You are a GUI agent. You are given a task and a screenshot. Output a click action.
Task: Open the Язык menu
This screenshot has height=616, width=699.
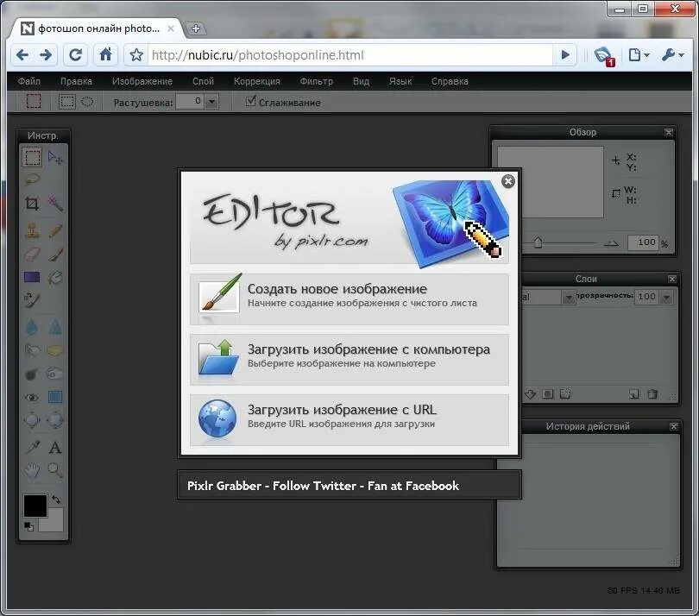coord(400,81)
